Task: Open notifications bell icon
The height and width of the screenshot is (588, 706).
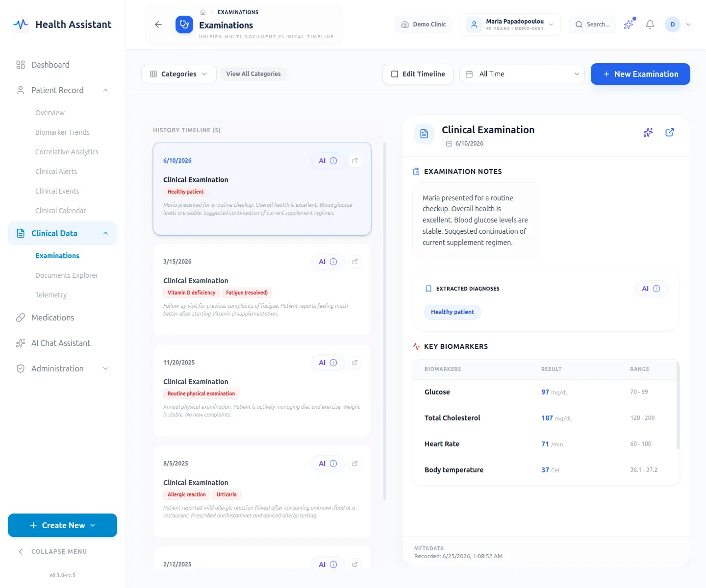Action: [x=650, y=24]
